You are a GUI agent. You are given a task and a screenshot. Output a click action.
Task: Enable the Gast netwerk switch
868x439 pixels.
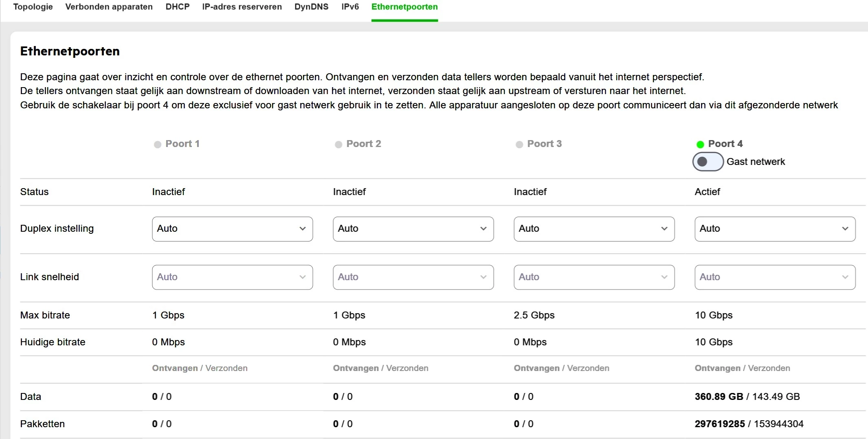[708, 162]
